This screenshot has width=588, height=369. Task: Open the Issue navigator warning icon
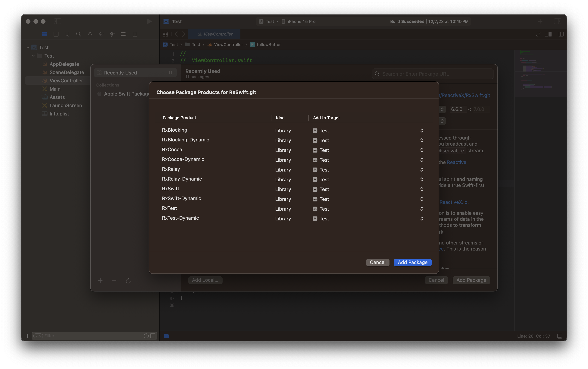90,34
